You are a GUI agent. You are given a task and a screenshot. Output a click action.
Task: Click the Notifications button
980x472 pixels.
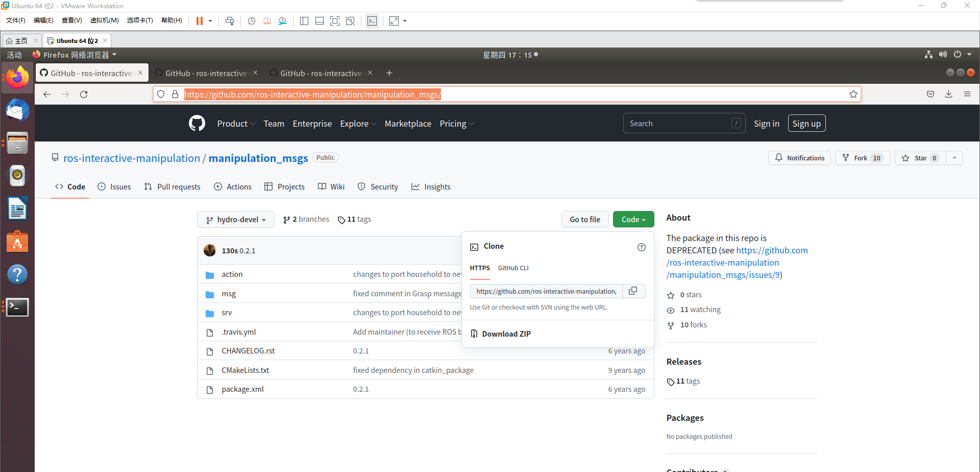coord(799,158)
